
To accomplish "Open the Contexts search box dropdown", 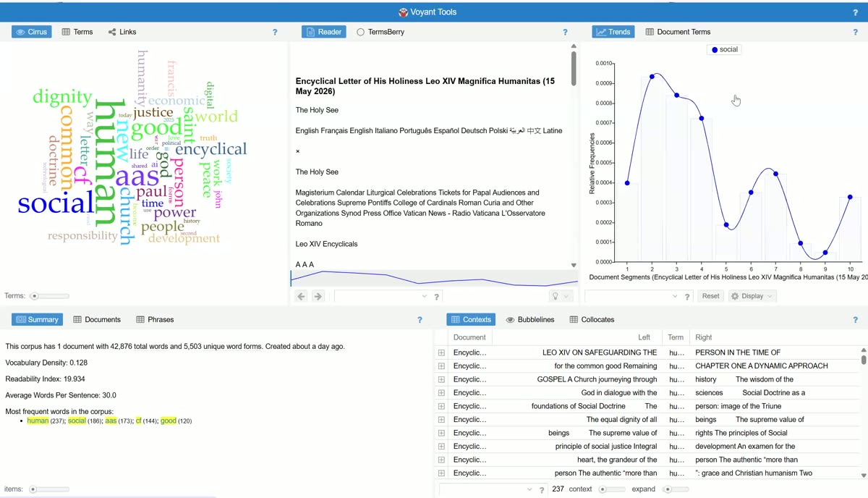I will coord(530,490).
